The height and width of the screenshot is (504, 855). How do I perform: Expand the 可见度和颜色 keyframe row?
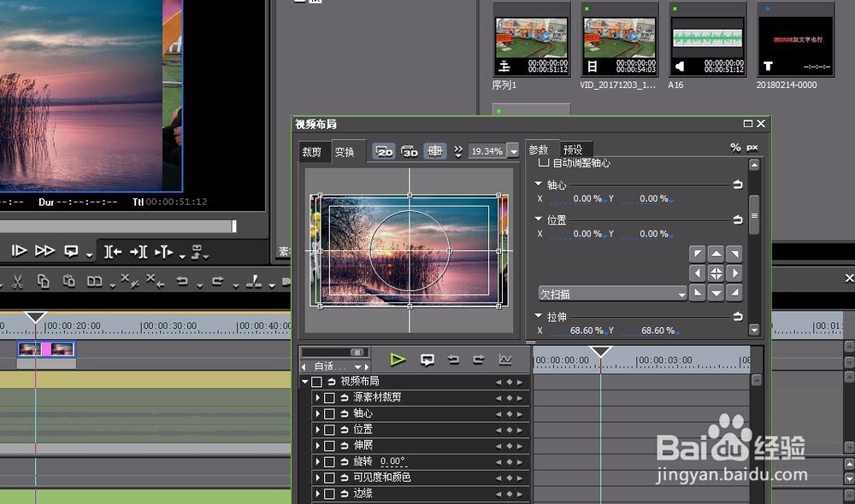[x=318, y=478]
